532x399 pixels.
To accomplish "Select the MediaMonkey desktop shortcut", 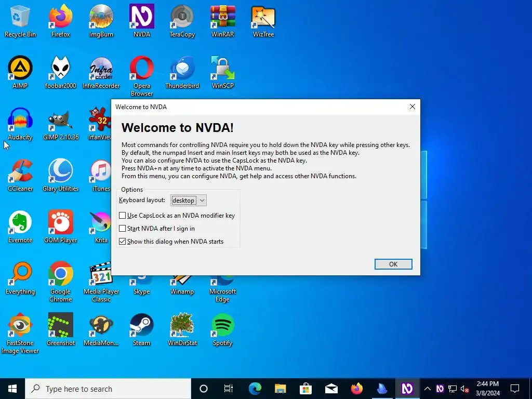I will tap(101, 329).
